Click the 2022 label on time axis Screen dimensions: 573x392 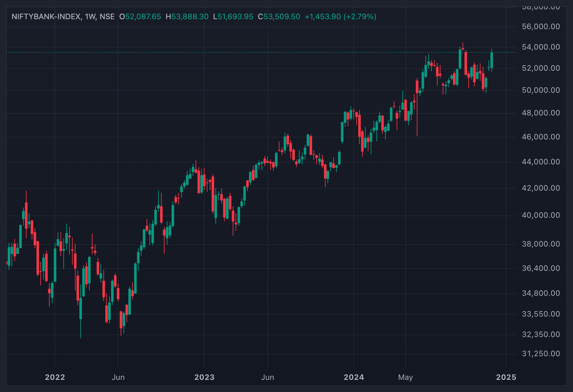point(55,377)
